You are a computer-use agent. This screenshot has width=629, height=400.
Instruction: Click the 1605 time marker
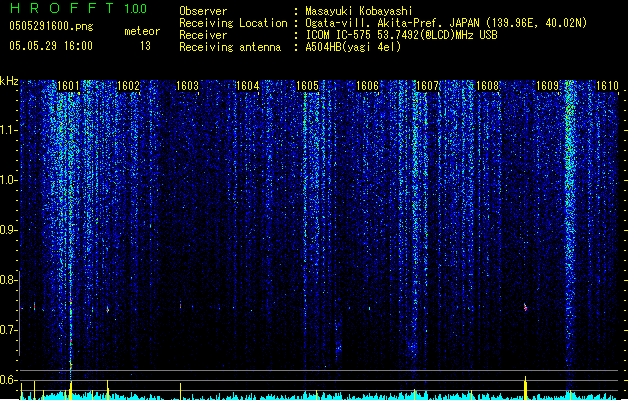[x=307, y=86]
